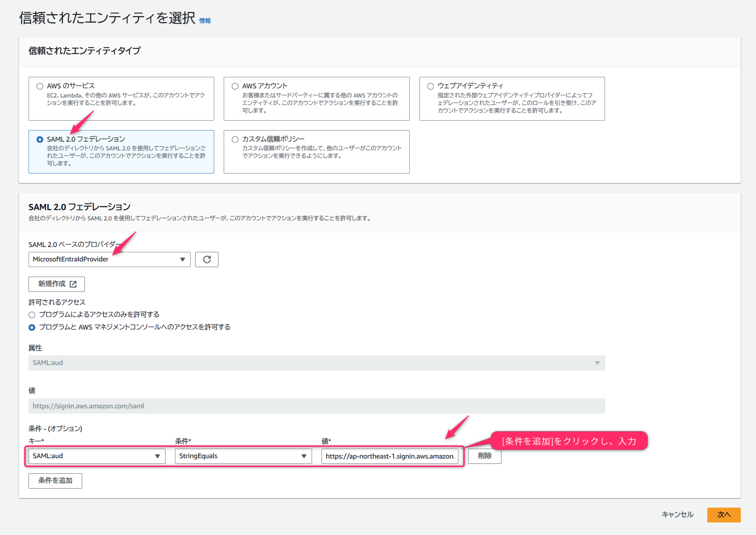Click the 条件を追加 button
This screenshot has width=756, height=535.
pyautogui.click(x=55, y=481)
